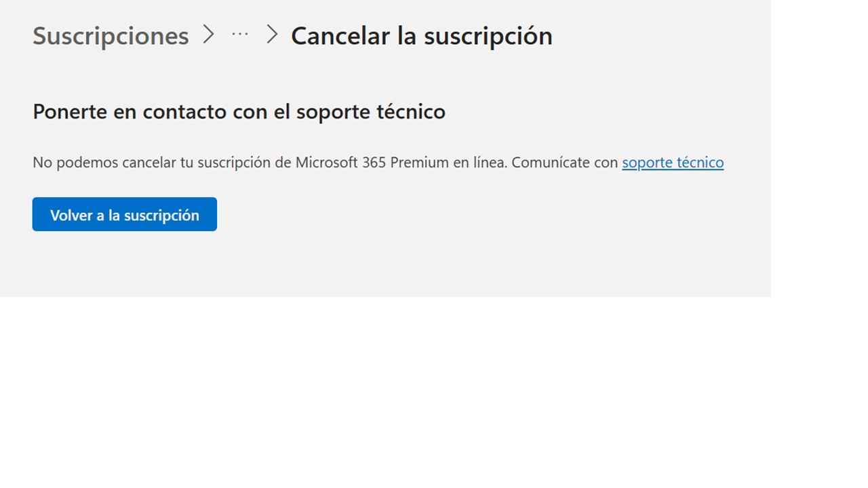868x488 pixels.
Task: Click the Ponerte en contacto heading
Action: (239, 111)
